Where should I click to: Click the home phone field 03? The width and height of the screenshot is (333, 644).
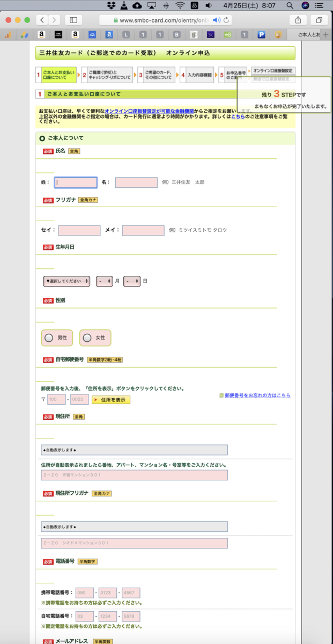84,617
